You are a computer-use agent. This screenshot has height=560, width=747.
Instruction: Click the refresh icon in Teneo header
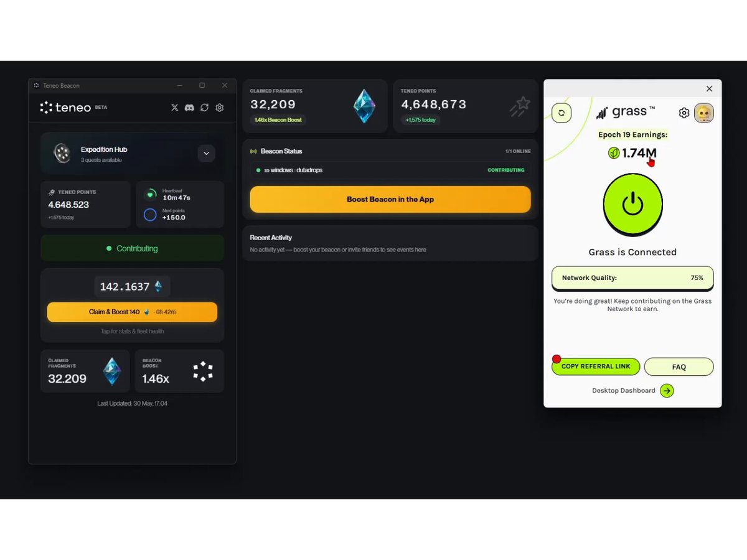(x=204, y=108)
